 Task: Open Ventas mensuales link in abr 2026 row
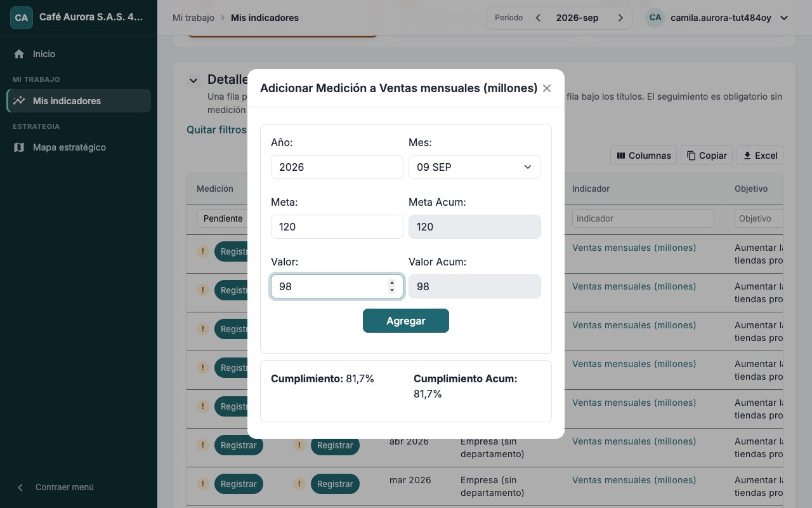click(x=634, y=441)
